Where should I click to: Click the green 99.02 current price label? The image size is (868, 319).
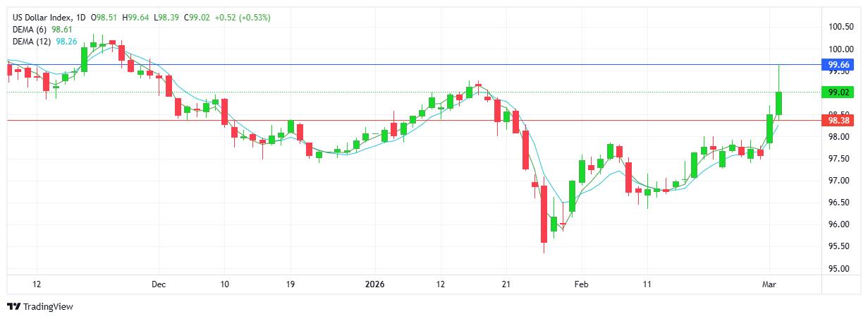[838, 92]
